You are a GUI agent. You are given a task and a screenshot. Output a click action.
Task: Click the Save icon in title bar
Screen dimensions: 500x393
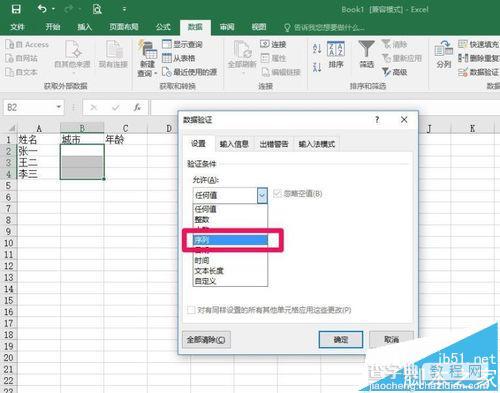(16, 9)
